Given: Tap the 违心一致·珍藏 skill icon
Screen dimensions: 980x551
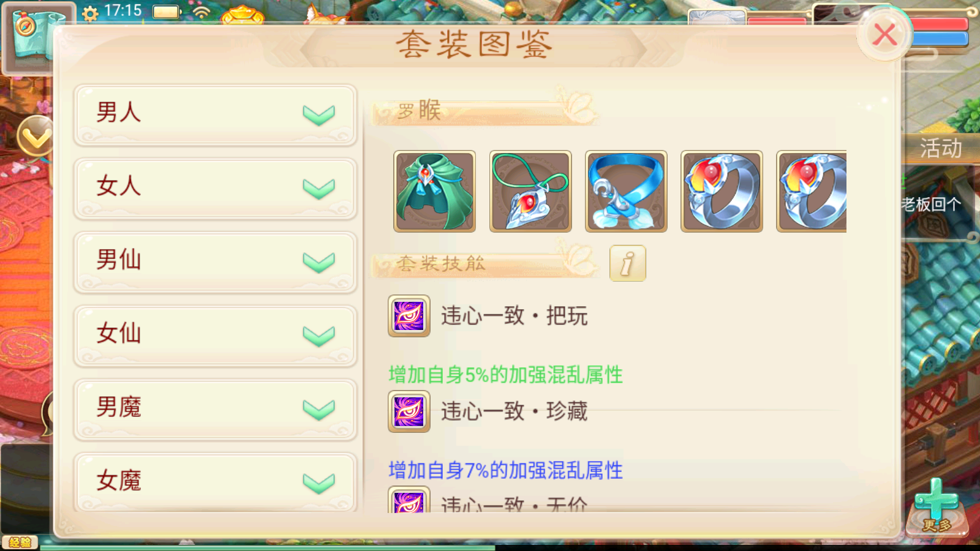Looking at the screenshot, I should click(x=409, y=411).
